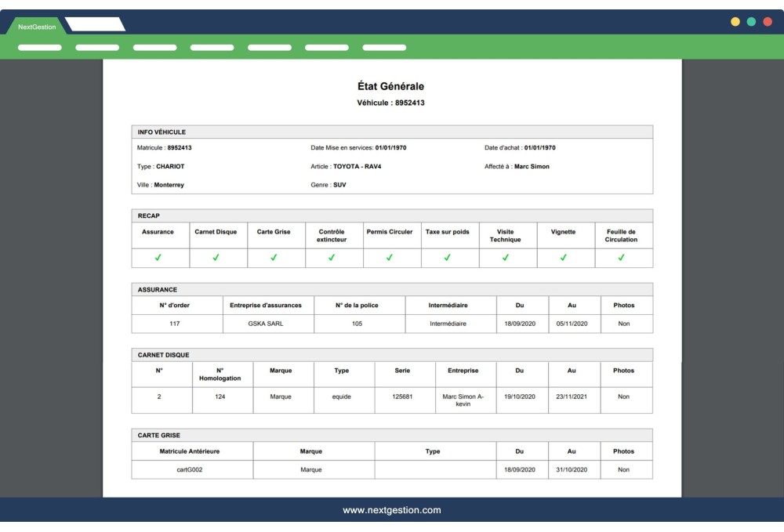The image size is (784, 532).
Task: Select the first button in the green toolbar
Action: 38,46
